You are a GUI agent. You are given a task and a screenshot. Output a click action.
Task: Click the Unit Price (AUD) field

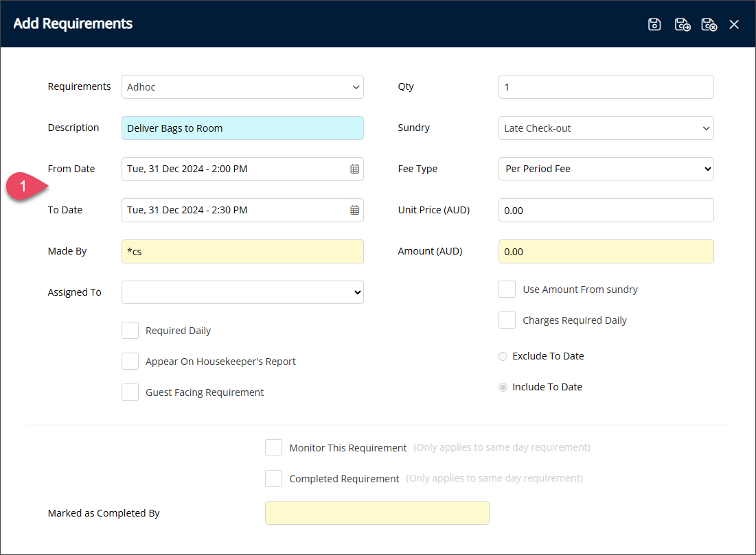(x=606, y=211)
